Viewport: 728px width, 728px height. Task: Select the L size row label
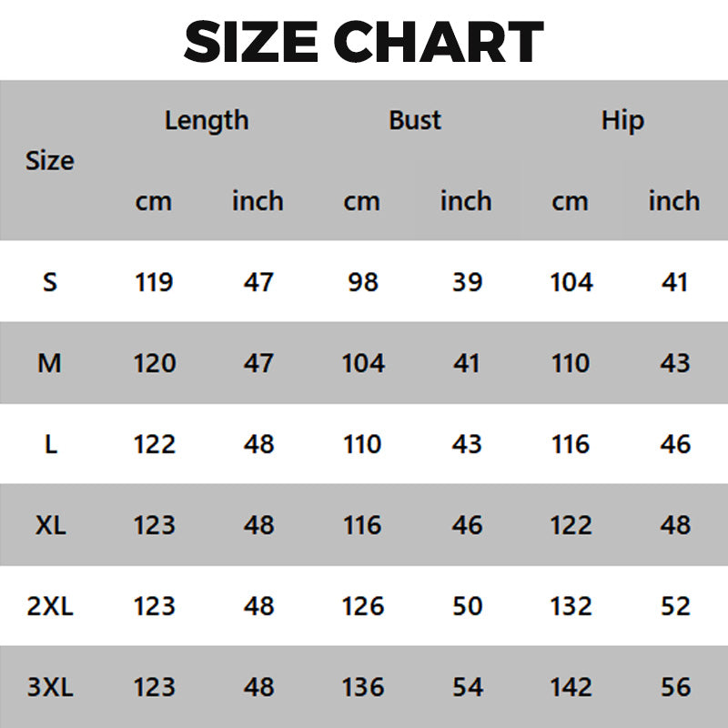click(50, 444)
